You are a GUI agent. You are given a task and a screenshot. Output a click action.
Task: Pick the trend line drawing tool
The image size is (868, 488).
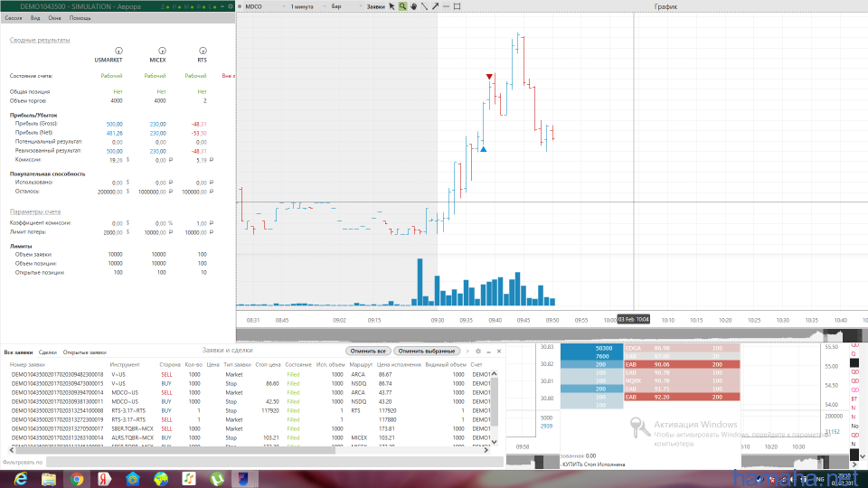[x=424, y=6]
